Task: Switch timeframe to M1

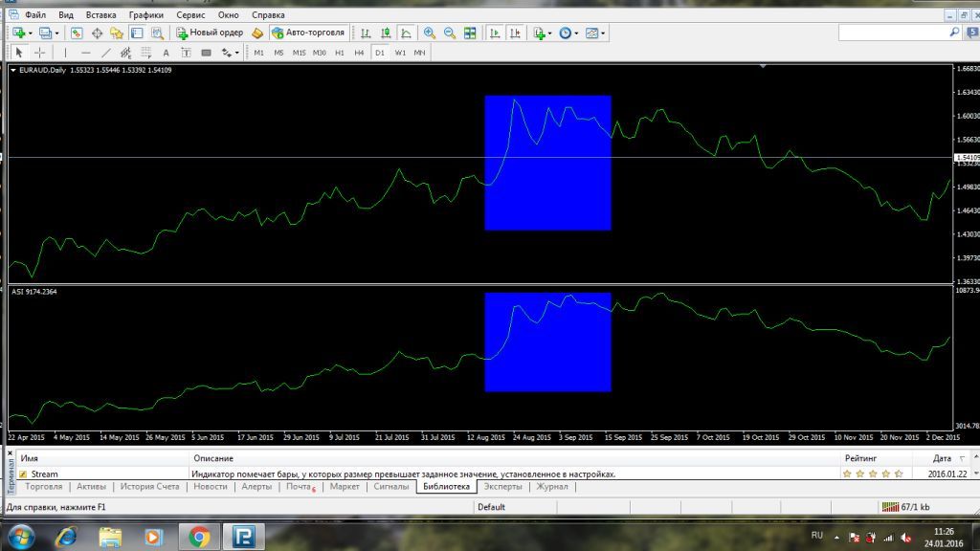Action: click(258, 53)
